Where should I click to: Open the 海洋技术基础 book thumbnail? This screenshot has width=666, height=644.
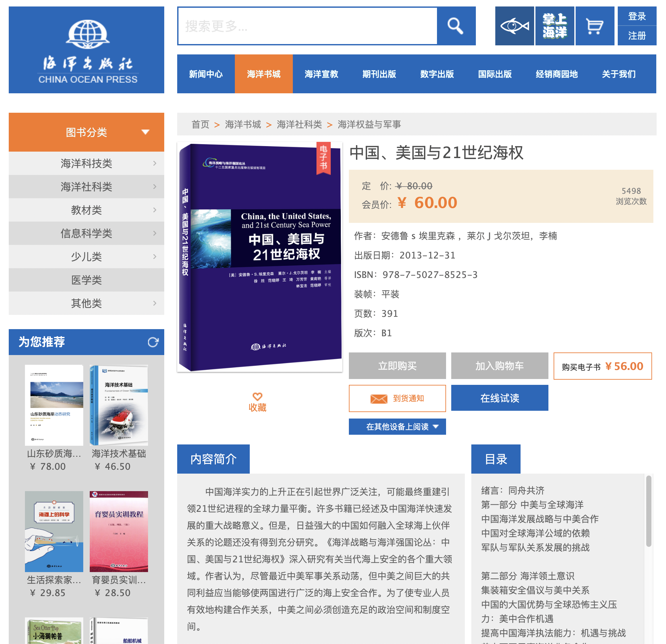pyautogui.click(x=119, y=405)
